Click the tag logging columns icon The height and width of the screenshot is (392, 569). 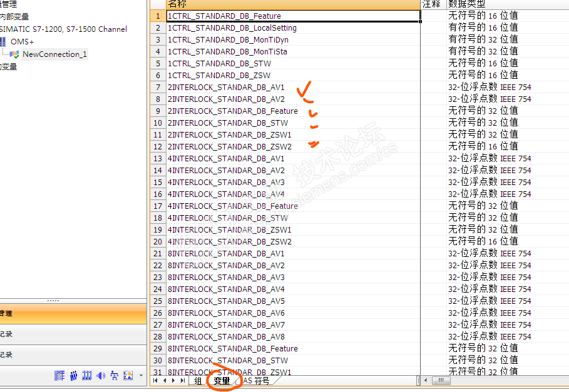click(87, 376)
